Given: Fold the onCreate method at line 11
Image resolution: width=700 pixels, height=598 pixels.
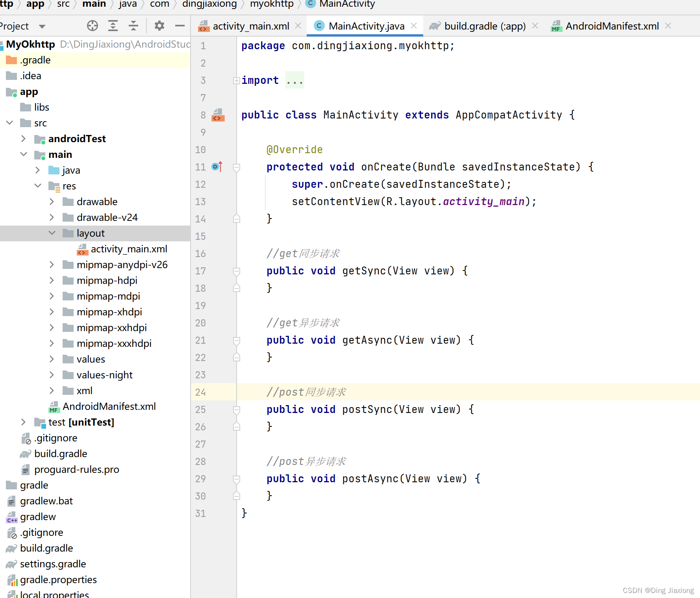Looking at the screenshot, I should point(237,168).
